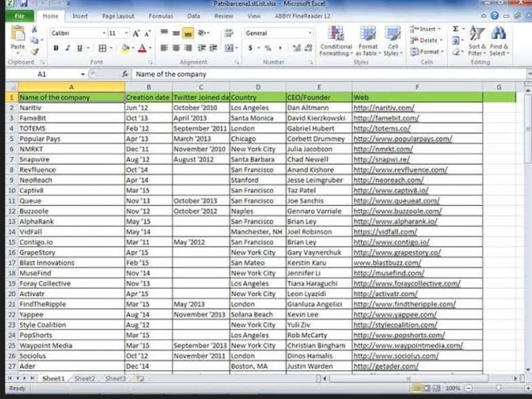
Task: Click Decrease Indent icon
Action: point(202,48)
